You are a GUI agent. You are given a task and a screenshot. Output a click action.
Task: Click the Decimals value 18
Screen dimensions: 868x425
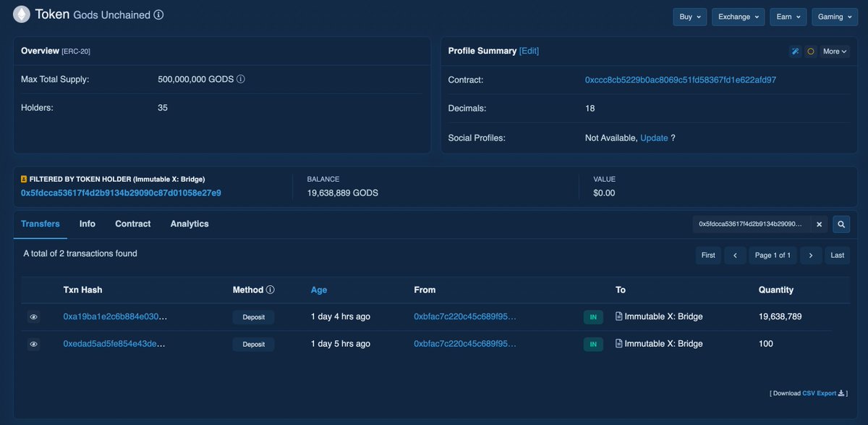[x=590, y=109]
